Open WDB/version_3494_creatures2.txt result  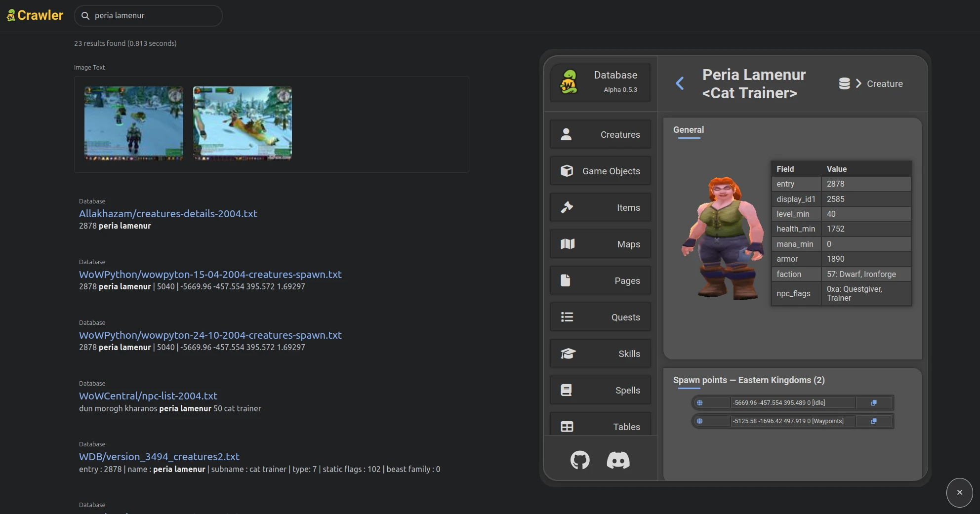click(x=159, y=457)
